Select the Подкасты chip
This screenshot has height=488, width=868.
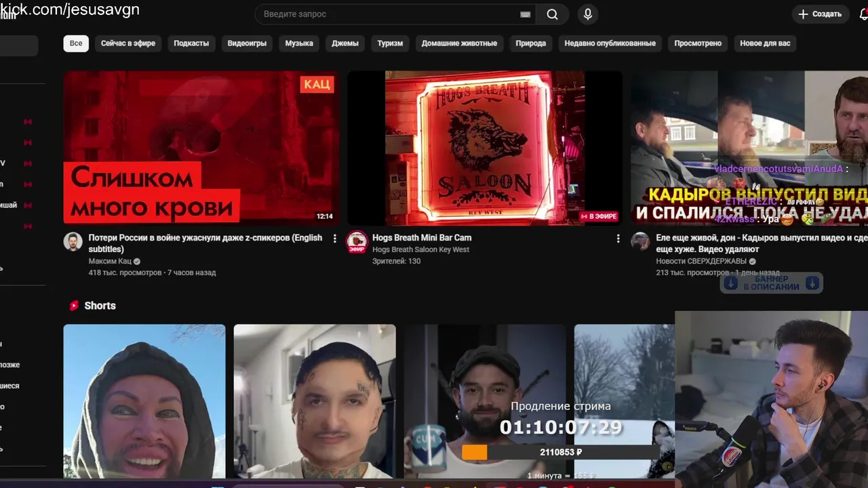coord(191,43)
